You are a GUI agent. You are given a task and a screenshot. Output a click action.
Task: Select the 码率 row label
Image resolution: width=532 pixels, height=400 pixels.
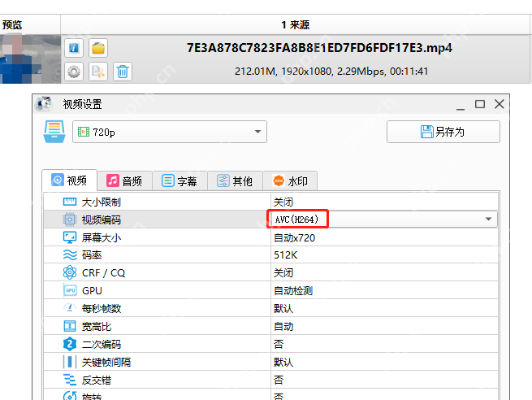92,255
